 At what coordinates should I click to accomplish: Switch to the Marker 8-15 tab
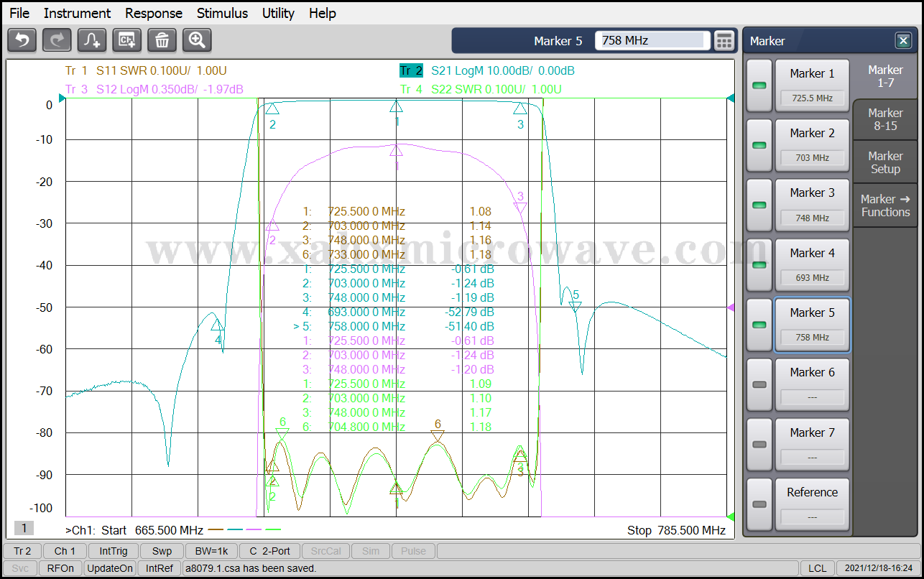885,119
